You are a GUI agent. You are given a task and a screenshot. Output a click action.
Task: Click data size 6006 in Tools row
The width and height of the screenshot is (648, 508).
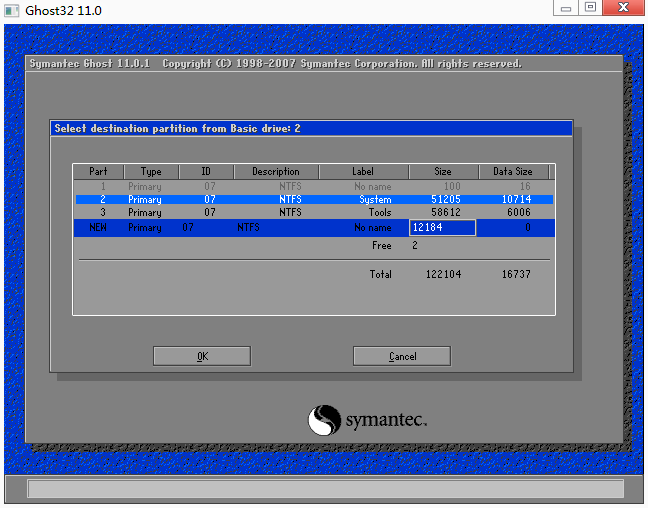tap(519, 212)
